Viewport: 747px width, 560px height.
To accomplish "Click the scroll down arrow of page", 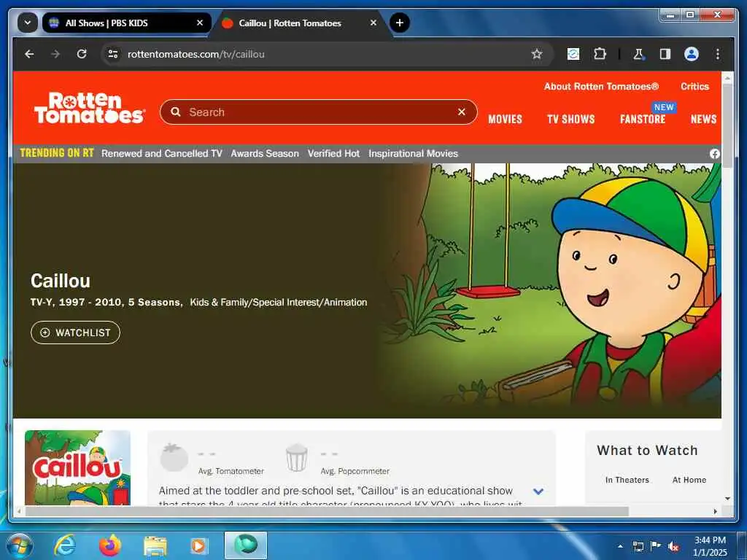I will (x=727, y=499).
